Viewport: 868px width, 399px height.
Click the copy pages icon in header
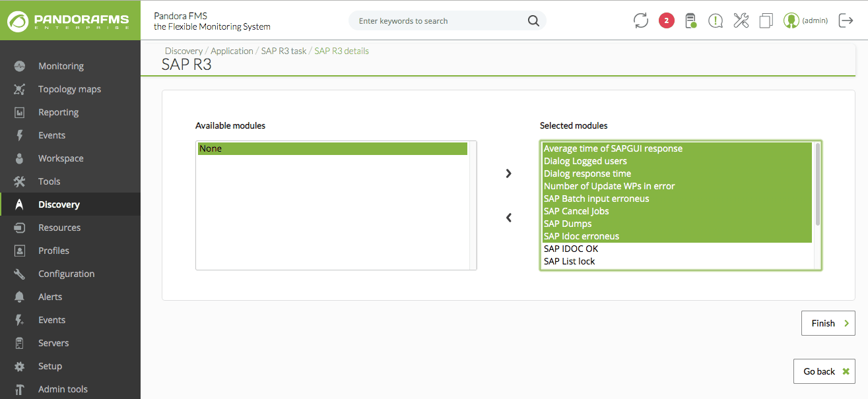point(766,20)
